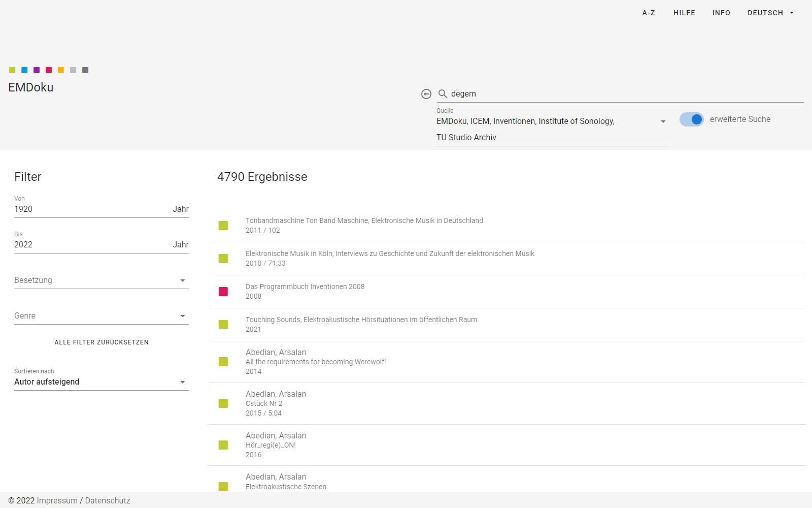This screenshot has width=812, height=508.
Task: Click the orange square in the logo
Action: (61, 70)
